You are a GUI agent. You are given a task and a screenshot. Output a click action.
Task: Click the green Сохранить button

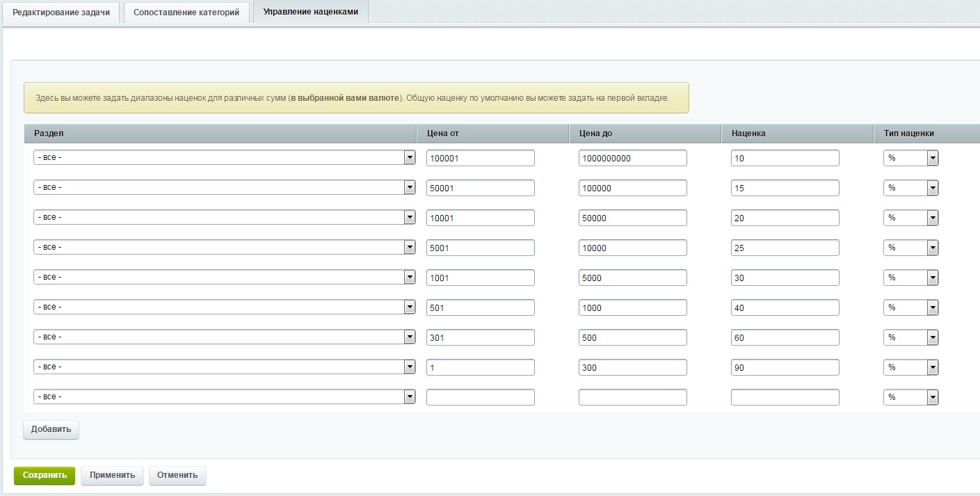tap(45, 475)
